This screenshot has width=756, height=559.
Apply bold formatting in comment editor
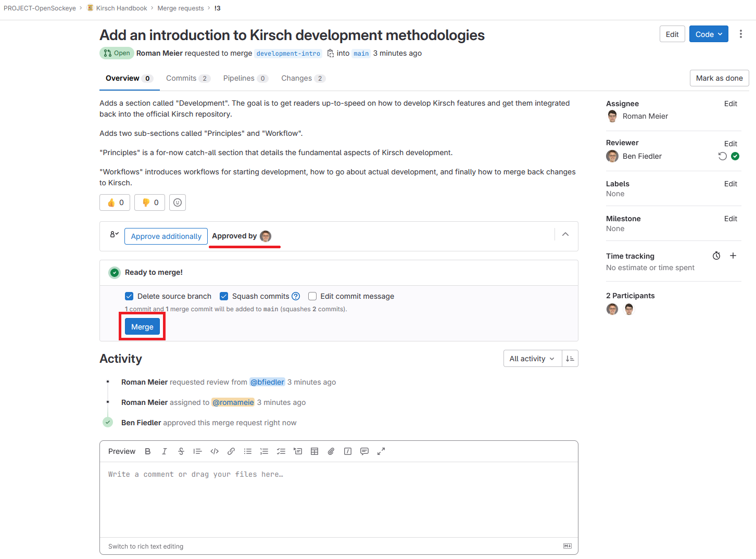[148, 451]
